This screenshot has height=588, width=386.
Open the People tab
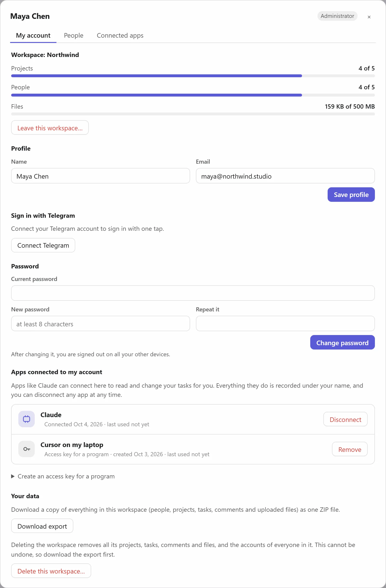click(x=74, y=35)
